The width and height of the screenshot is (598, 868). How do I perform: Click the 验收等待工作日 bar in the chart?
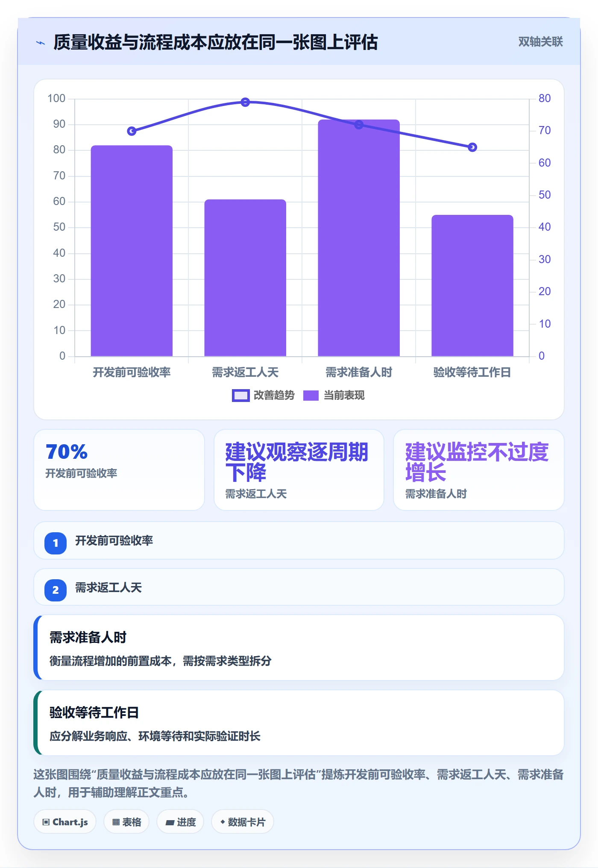(472, 285)
